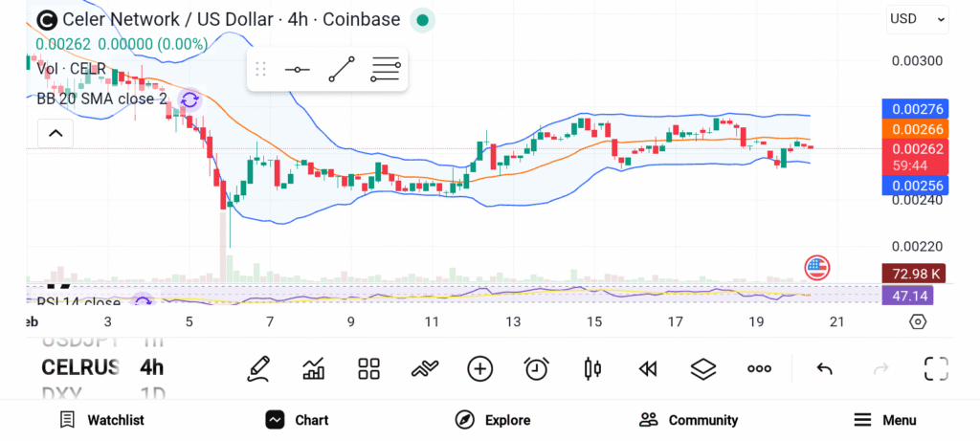Open the candlestick chart style icon
Viewport: 980px width, 441px height.
[x=591, y=368]
